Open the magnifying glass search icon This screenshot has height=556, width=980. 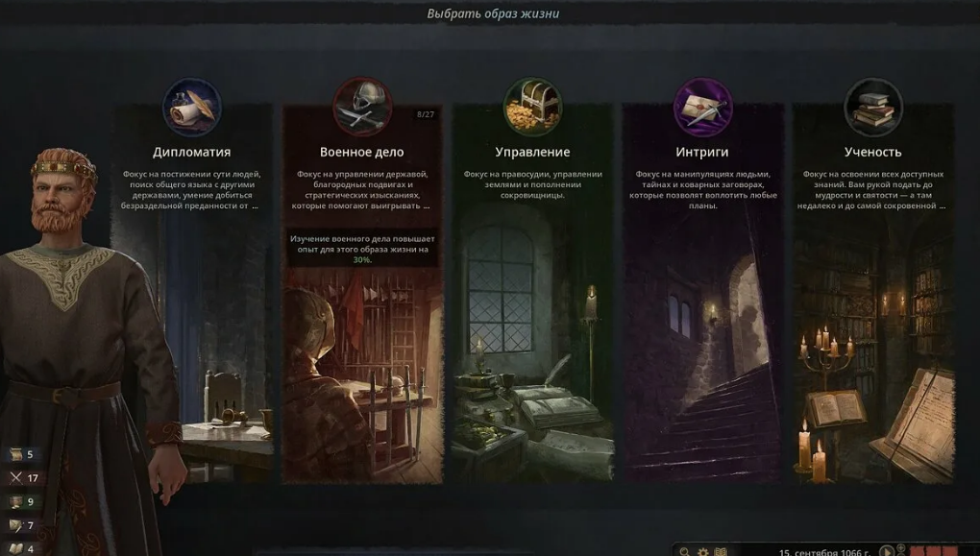[x=685, y=551]
